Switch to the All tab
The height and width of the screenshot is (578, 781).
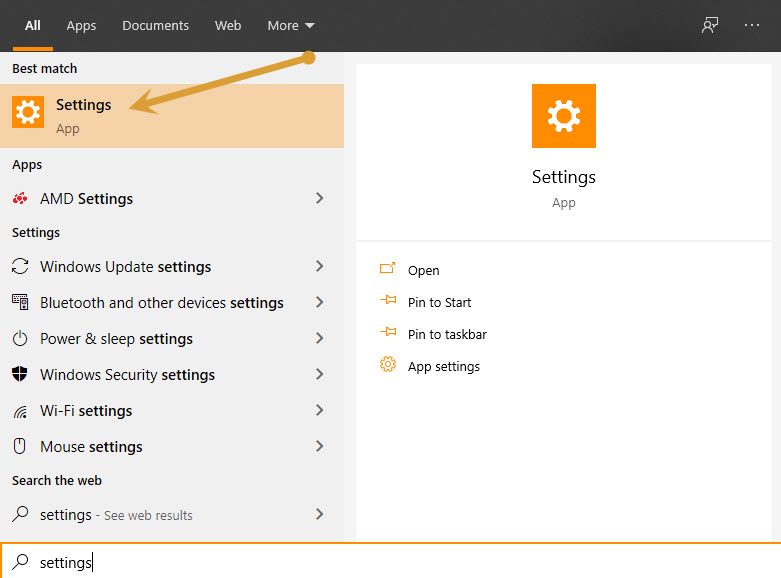[33, 25]
